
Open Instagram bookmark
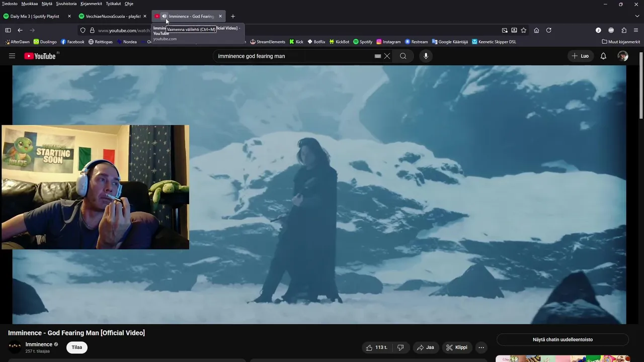388,42
